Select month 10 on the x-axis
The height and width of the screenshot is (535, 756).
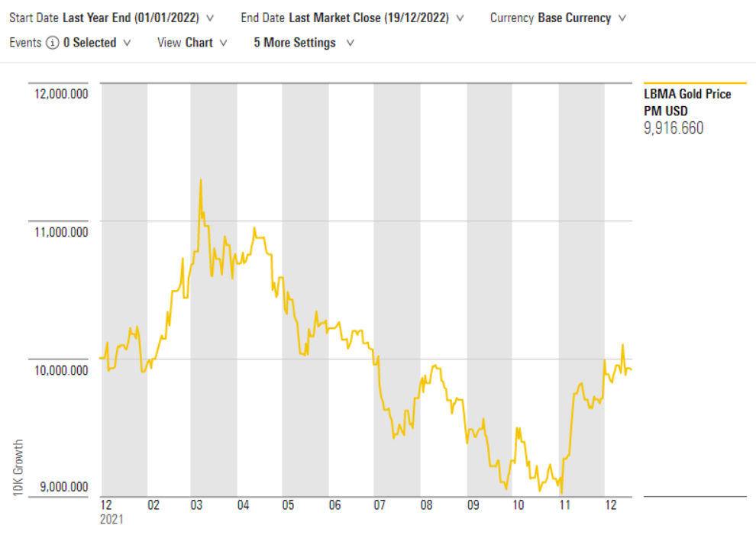click(x=519, y=505)
